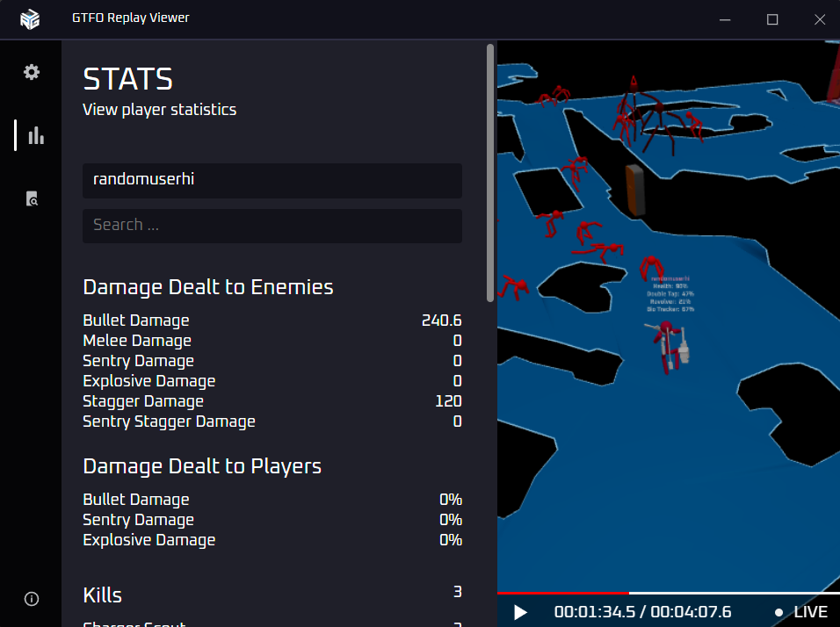Open the randomuserhi player dropdown
This screenshot has width=840, height=627.
272,180
